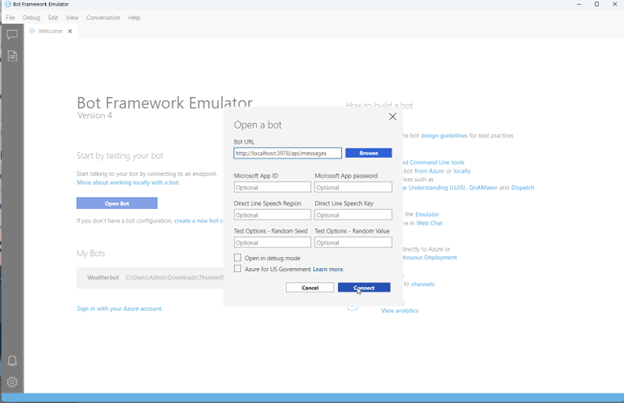Click the Cancel button
Screen dimensions: 624x403
point(310,288)
